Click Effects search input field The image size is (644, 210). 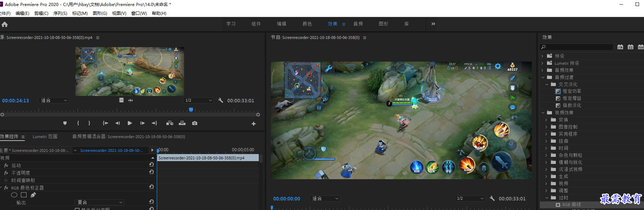pyautogui.click(x=576, y=47)
